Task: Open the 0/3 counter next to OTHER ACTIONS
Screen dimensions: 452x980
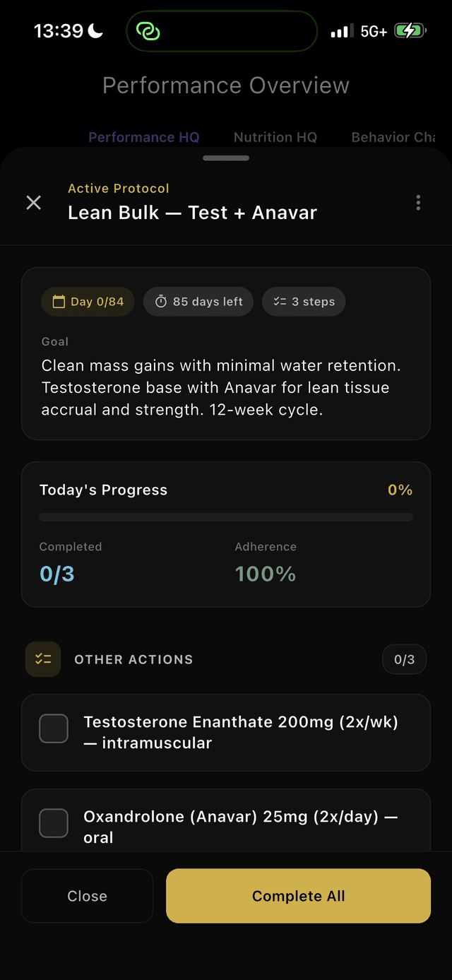Action: tap(404, 659)
